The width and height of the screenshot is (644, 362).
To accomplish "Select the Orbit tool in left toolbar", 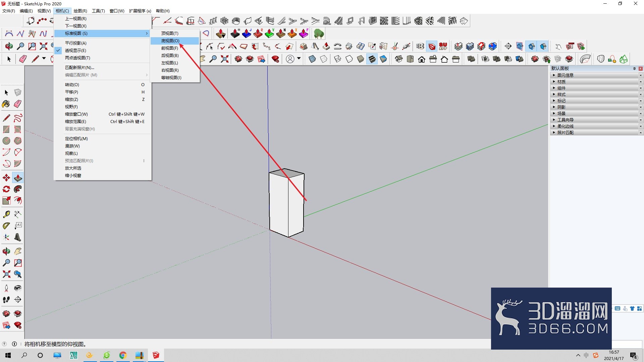I will [6, 251].
